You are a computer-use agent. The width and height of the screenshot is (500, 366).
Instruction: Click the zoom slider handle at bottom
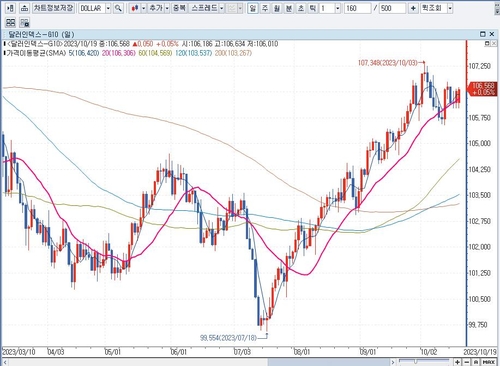[x=415, y=362]
